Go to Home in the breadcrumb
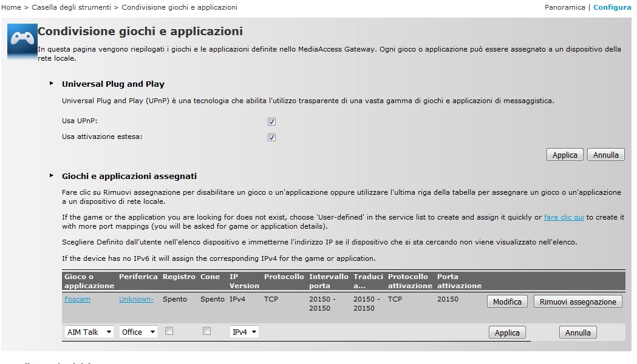 (11, 7)
